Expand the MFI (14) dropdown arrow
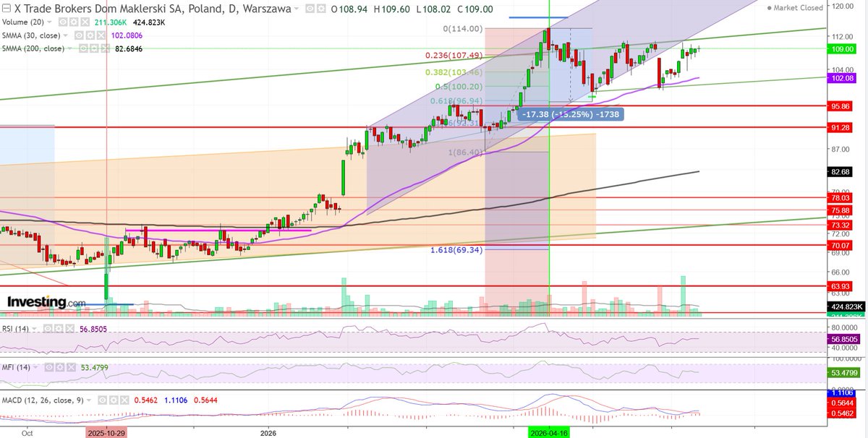Viewport: 868px width, 438px height. coord(35,367)
